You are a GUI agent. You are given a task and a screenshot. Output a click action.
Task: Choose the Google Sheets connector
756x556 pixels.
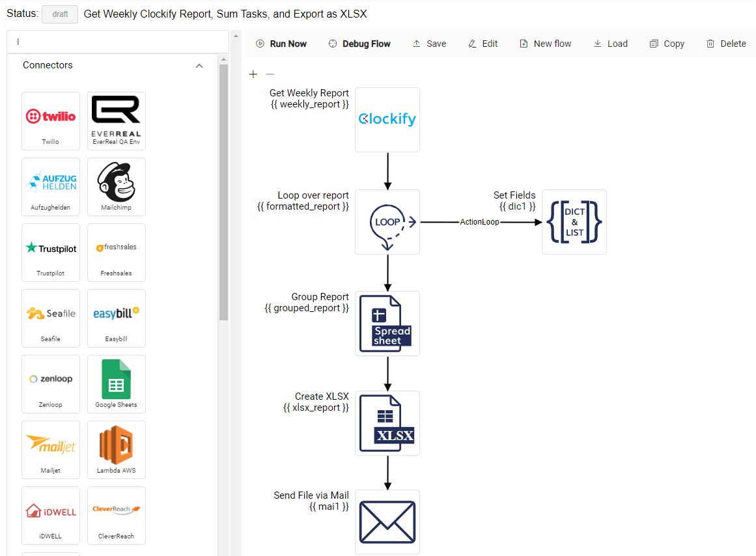pyautogui.click(x=116, y=384)
